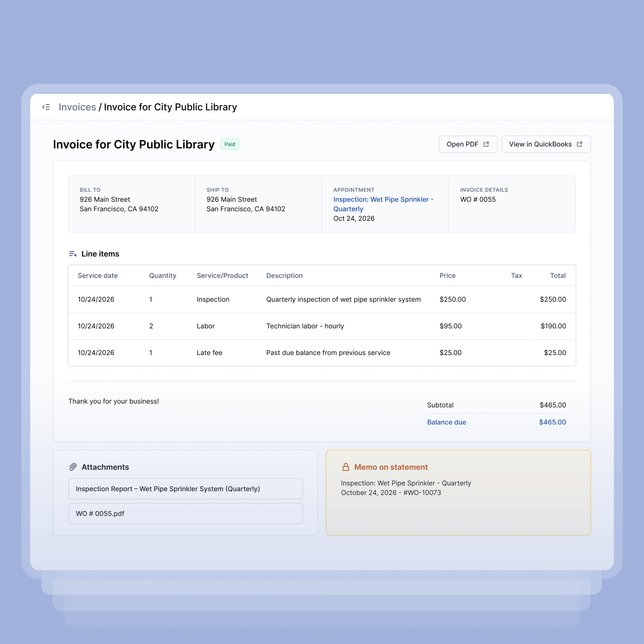Click external-link icon in Open PDF

486,144
